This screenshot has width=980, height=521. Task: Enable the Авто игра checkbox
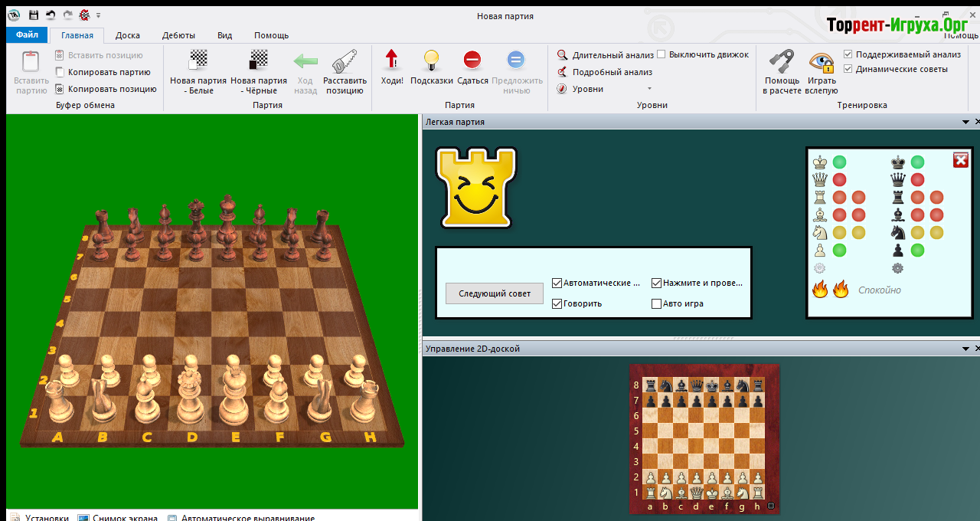pos(656,303)
